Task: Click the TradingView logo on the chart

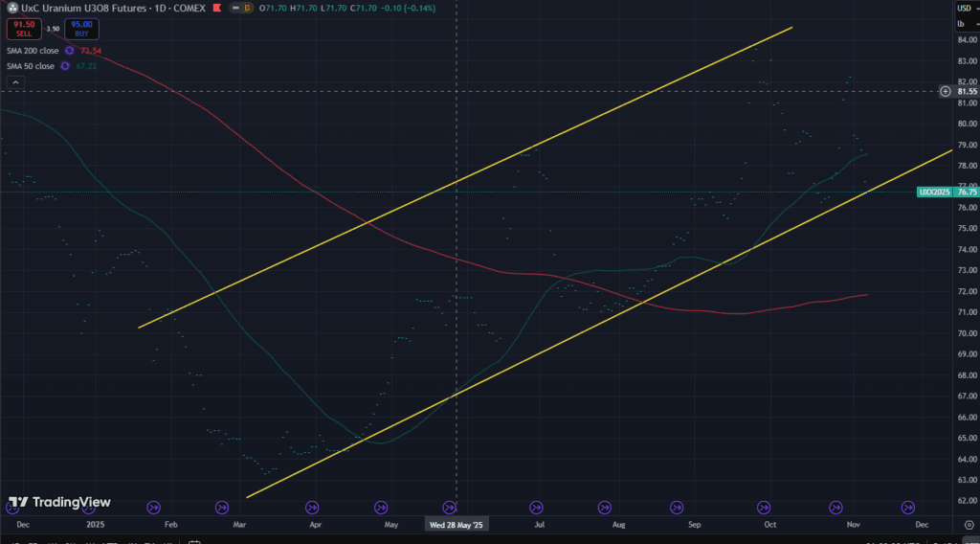Action: pos(59,502)
